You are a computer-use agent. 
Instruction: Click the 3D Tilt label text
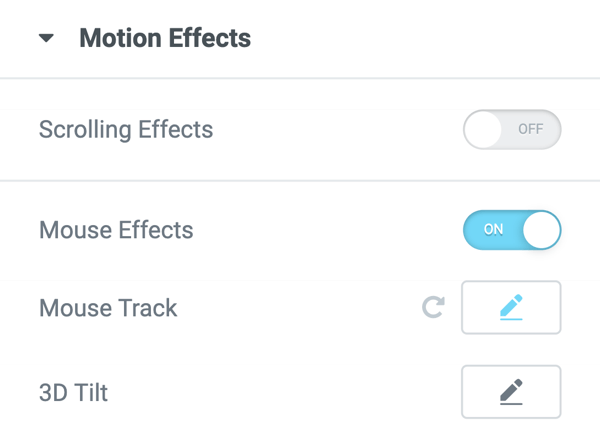(x=73, y=392)
